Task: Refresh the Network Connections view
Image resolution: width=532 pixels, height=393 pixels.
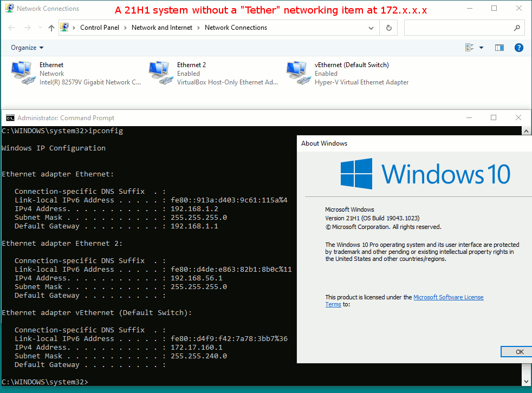Action: click(389, 28)
